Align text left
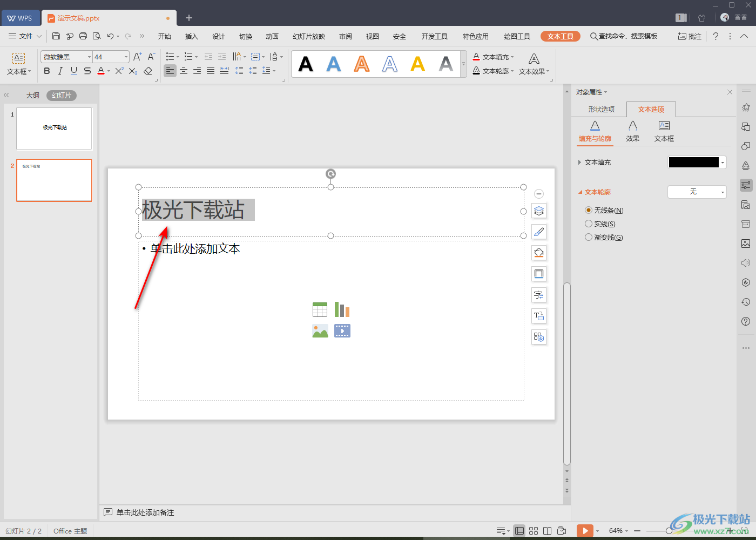 (x=170, y=71)
